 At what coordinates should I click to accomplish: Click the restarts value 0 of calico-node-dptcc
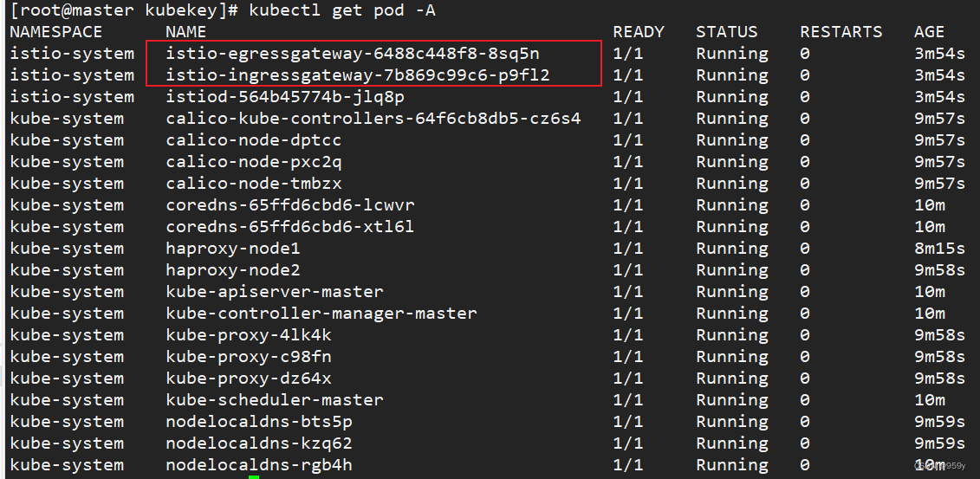pos(804,140)
